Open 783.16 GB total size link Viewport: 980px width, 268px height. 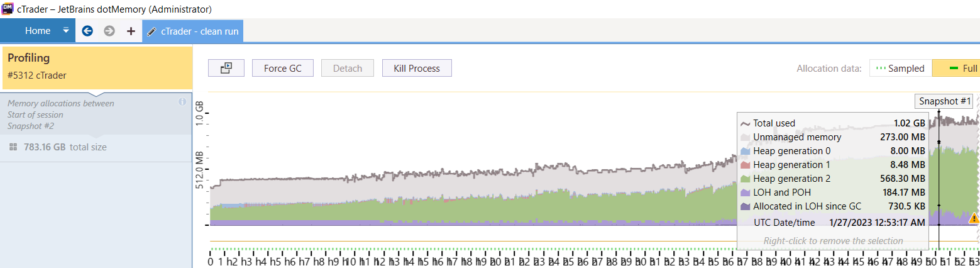click(x=65, y=147)
